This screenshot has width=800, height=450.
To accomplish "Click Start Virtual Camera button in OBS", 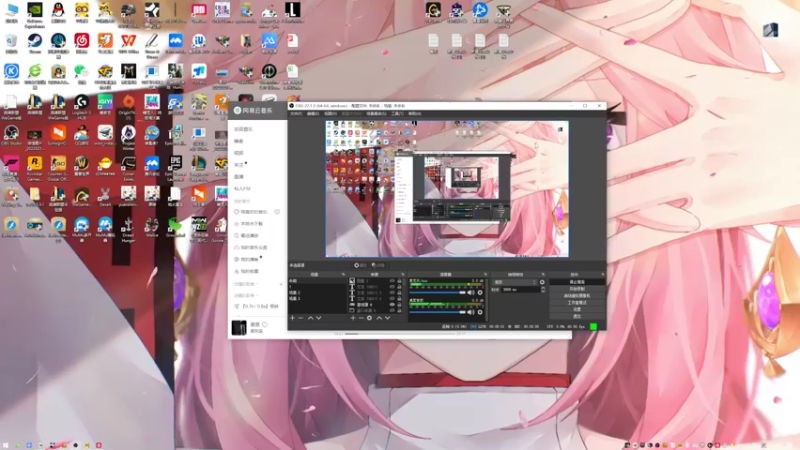I will pyautogui.click(x=577, y=295).
